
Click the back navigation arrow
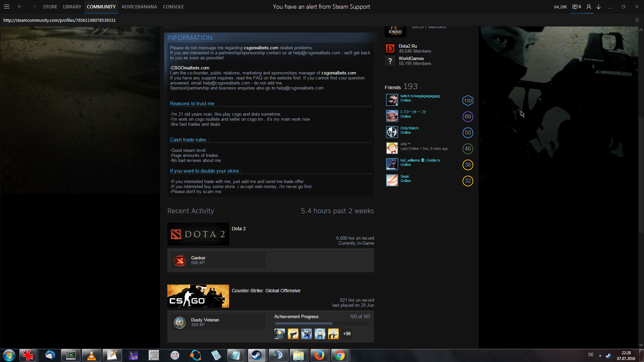[x=20, y=7]
